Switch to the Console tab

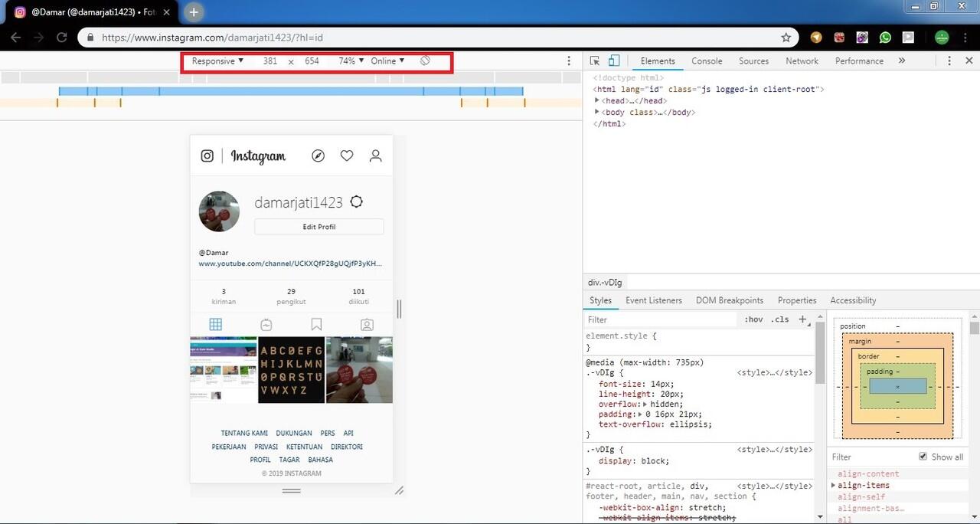[707, 61]
